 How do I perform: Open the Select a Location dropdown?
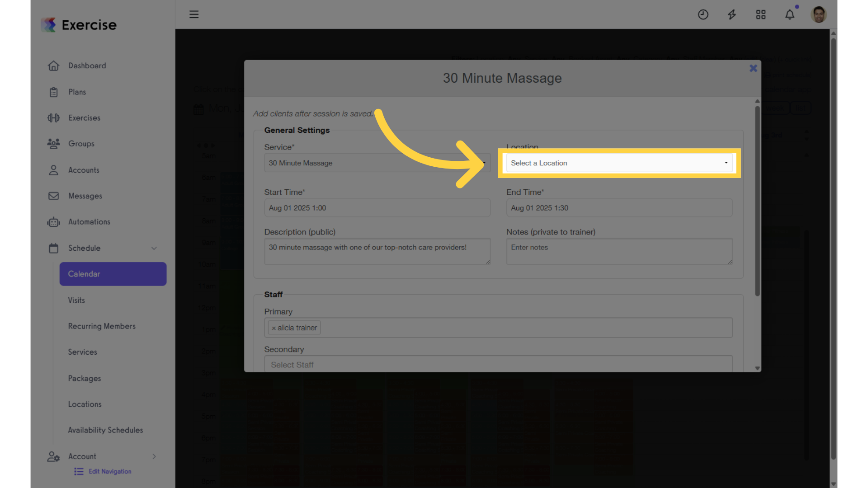pyautogui.click(x=619, y=163)
